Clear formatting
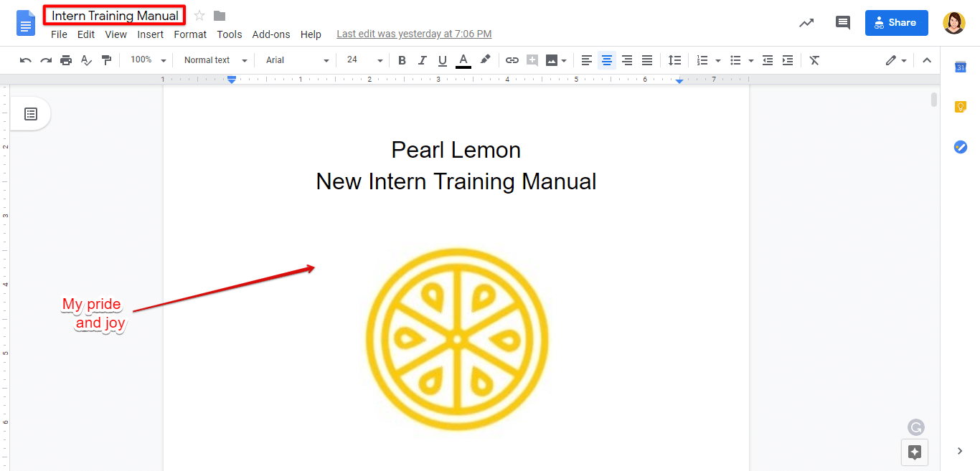Image resolution: width=980 pixels, height=471 pixels. [x=814, y=60]
